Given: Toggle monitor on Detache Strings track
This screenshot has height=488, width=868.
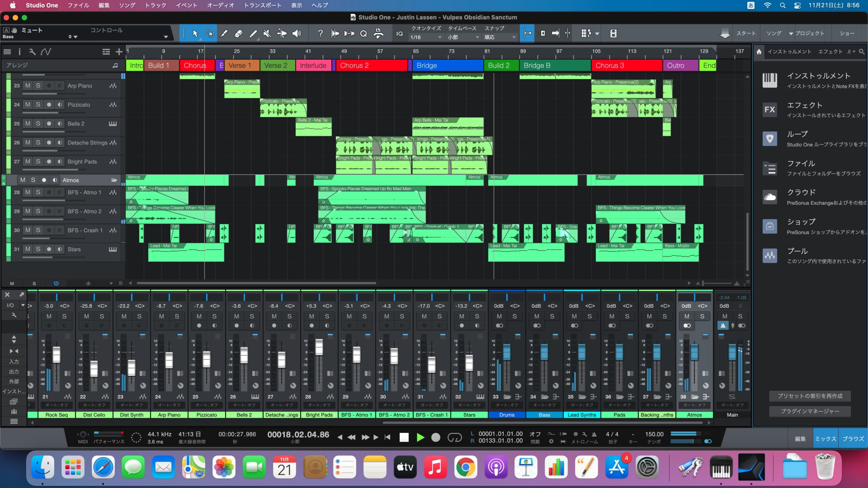Looking at the screenshot, I should pos(60,143).
